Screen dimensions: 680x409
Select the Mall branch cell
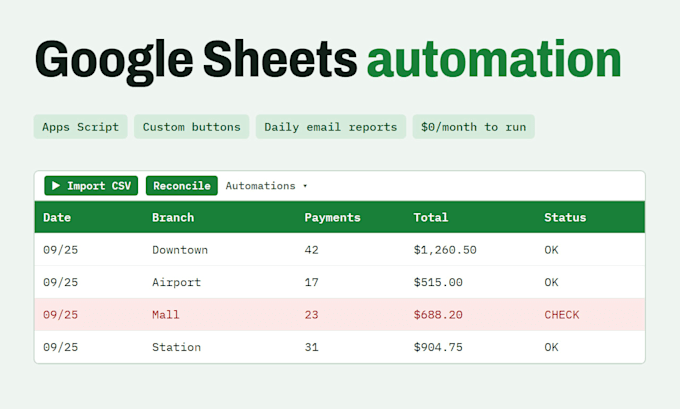click(166, 314)
